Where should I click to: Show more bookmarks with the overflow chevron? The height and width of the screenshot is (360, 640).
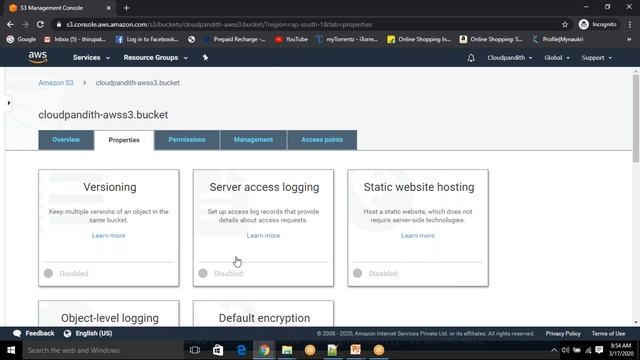[629, 39]
